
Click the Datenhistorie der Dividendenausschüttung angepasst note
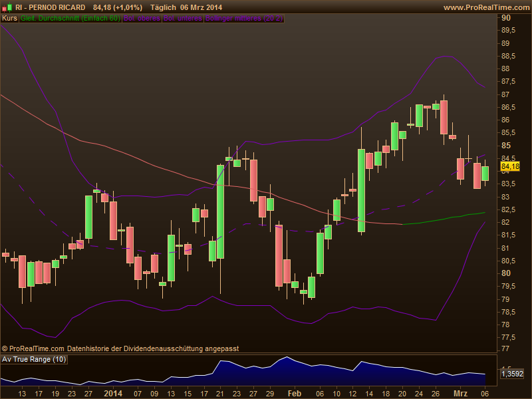153,348
